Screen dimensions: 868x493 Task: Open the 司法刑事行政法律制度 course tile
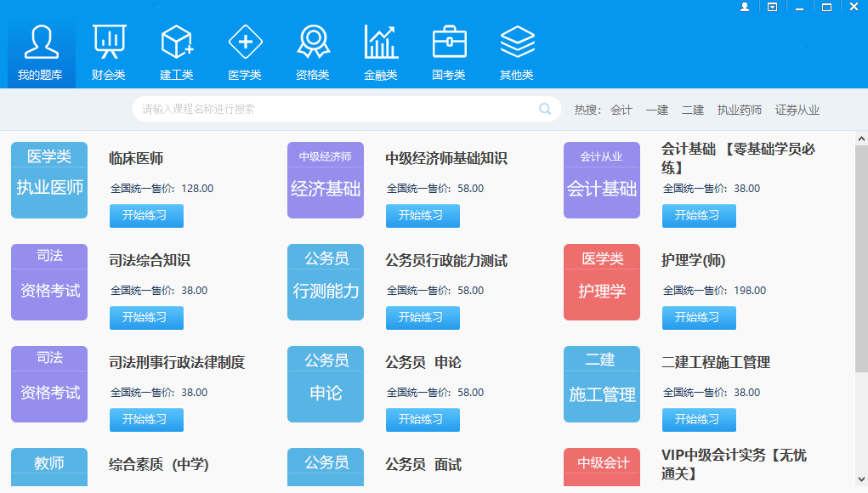coord(49,384)
